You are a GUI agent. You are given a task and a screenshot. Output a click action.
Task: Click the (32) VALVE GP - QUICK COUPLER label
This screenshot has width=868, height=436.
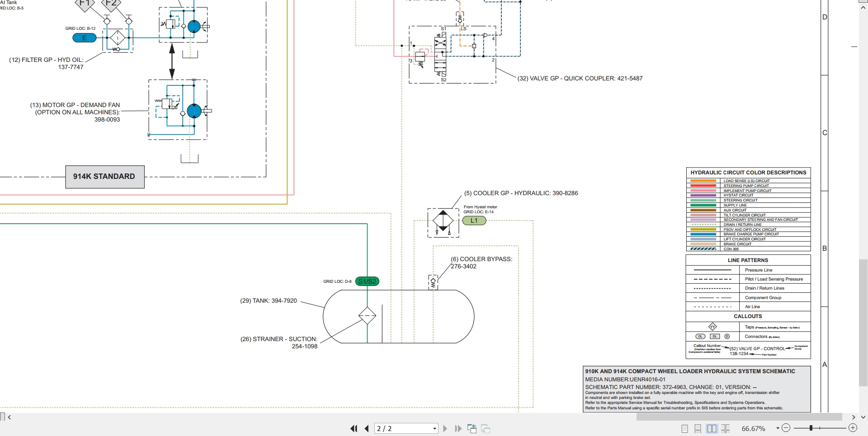[x=580, y=78]
